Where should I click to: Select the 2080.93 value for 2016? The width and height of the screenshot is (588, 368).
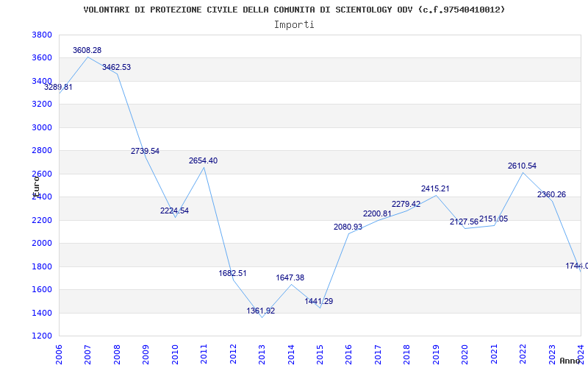tap(348, 227)
